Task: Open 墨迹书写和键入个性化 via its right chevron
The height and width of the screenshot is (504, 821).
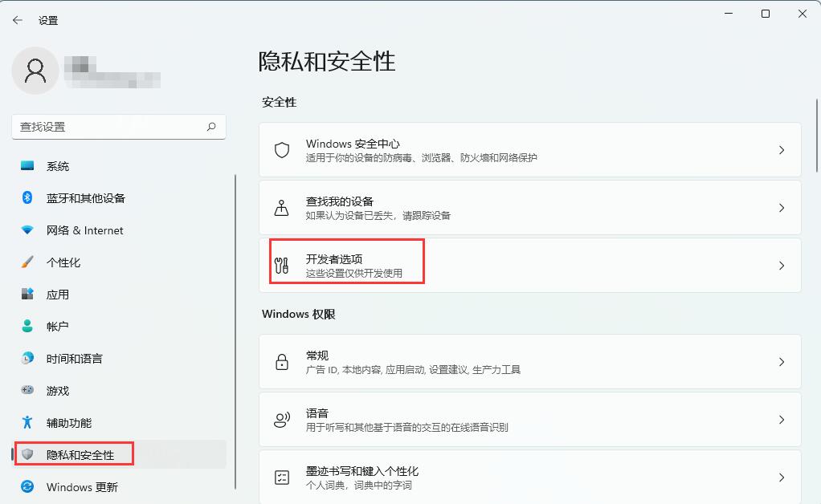Action: pos(781,478)
